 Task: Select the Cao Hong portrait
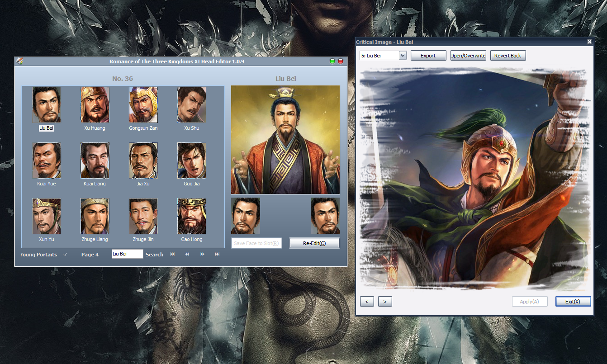click(x=192, y=216)
